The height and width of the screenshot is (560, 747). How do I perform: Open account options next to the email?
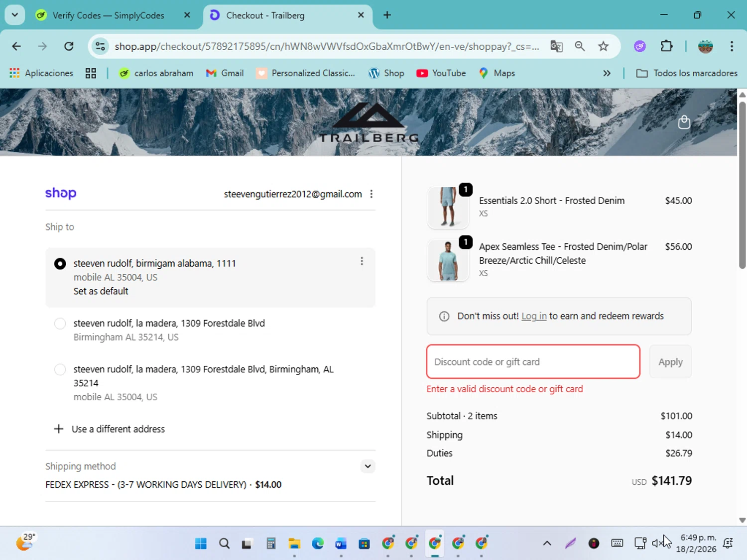(x=372, y=194)
